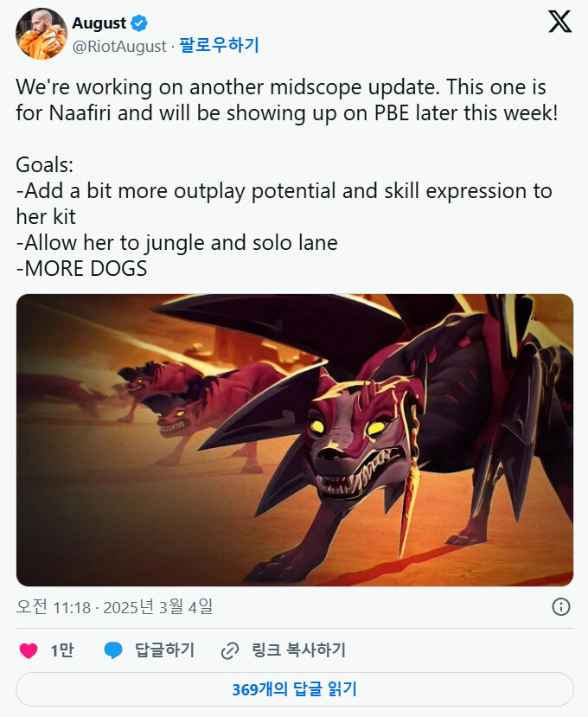Screen dimensions: 588x717
Task: Open the @RiotAugust handle link
Action: pyautogui.click(x=119, y=46)
